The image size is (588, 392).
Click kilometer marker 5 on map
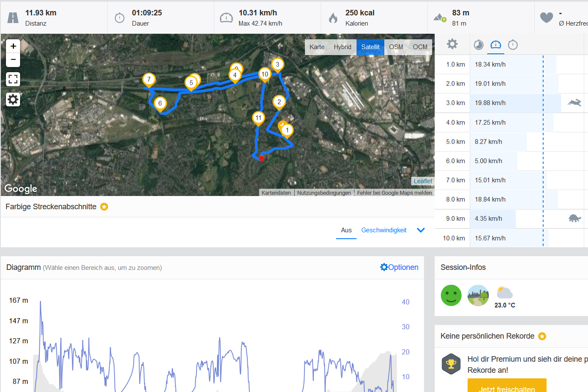point(191,83)
